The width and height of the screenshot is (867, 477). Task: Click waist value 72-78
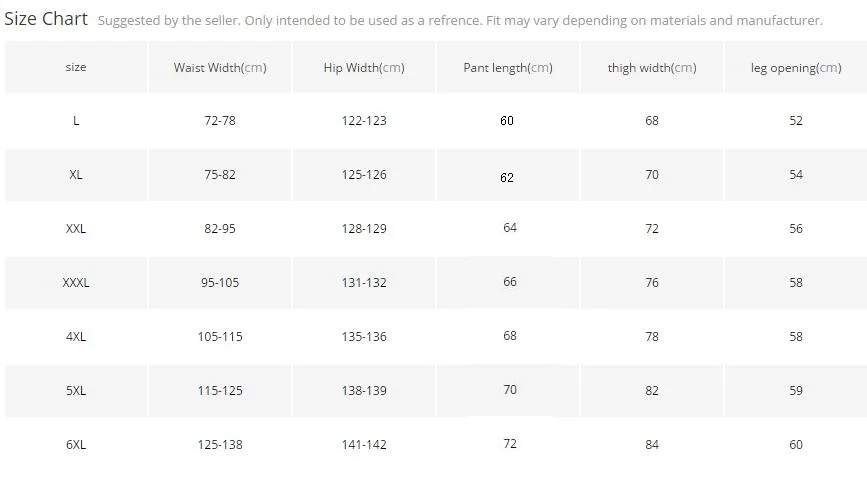tap(220, 120)
